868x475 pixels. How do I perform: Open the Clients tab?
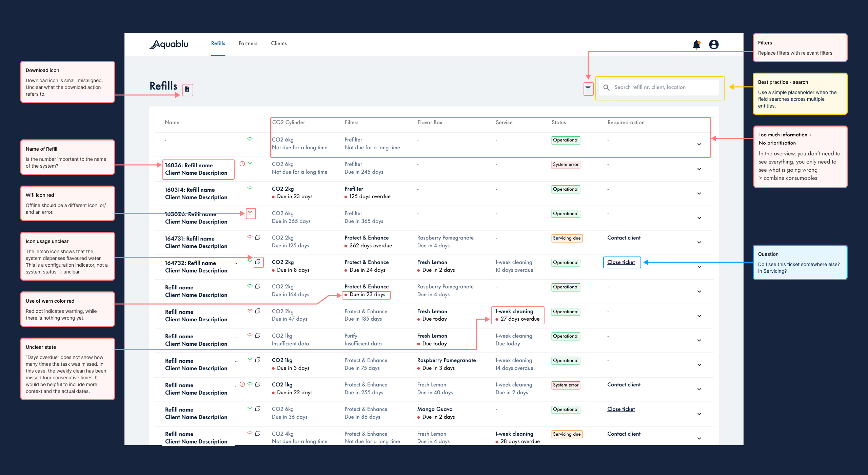(279, 43)
